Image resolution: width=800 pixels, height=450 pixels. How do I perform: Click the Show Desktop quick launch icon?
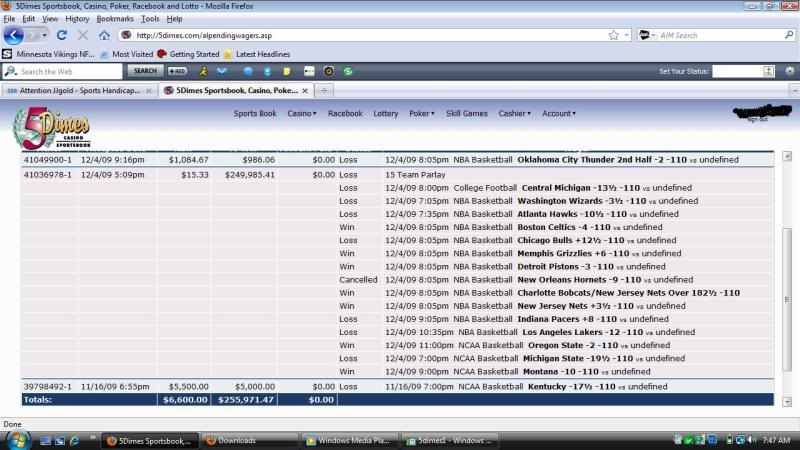coord(45,440)
